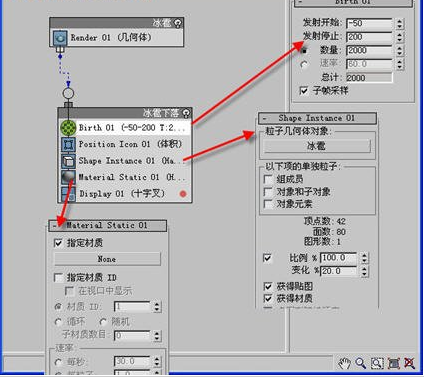Screen dimensions: 424x377
Task: Click the 材质 ID value field
Action: (133, 307)
